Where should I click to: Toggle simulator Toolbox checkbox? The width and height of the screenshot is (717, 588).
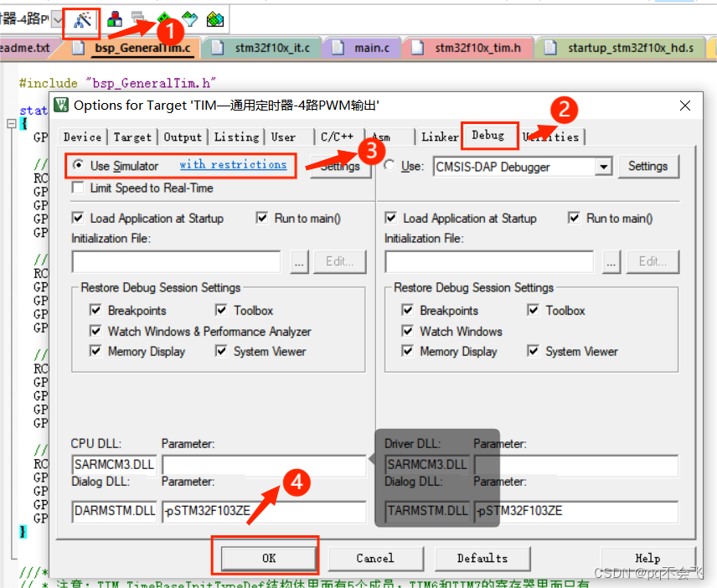[221, 310]
